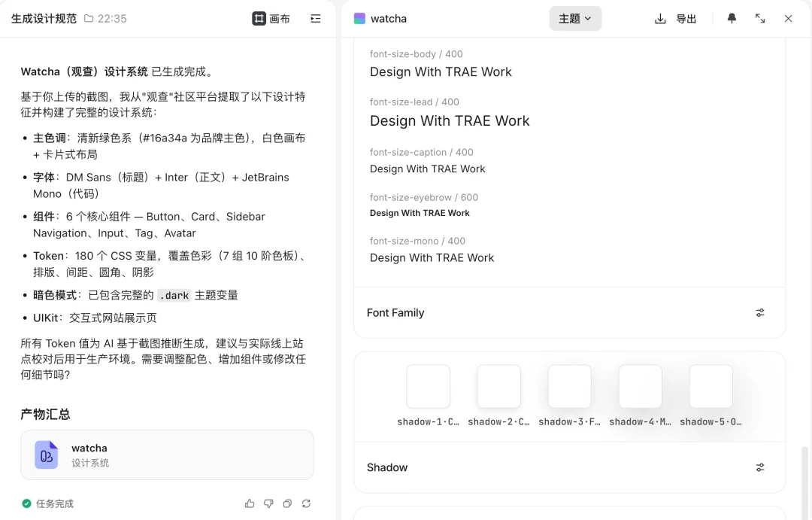Image resolution: width=812 pixels, height=520 pixels.
Task: Click the watcha gradient logo icon
Action: click(359, 19)
